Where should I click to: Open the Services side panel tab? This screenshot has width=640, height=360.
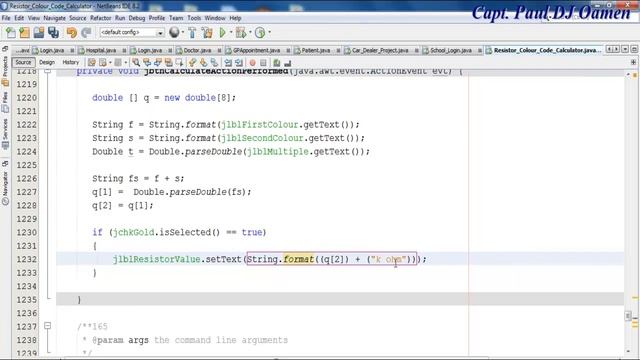pyautogui.click(x=5, y=133)
